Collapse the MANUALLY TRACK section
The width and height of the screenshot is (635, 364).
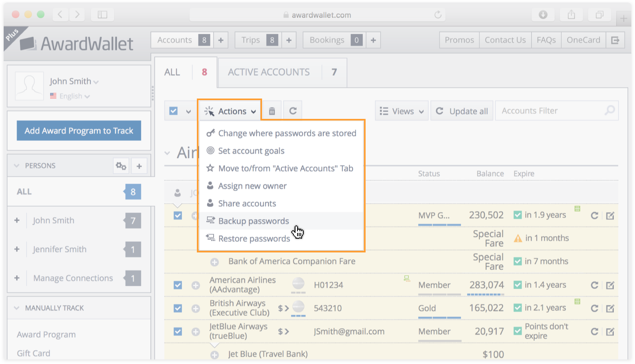[17, 308]
